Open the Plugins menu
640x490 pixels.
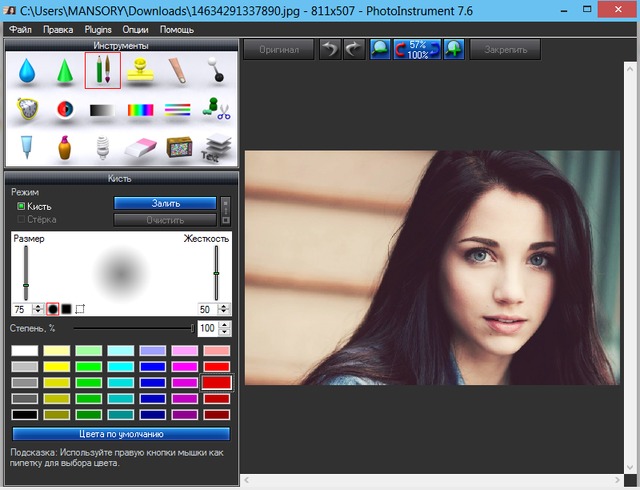(x=98, y=30)
